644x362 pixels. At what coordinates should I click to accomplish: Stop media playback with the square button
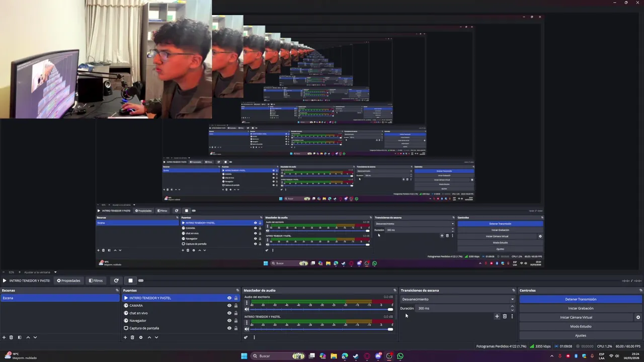[x=130, y=281]
